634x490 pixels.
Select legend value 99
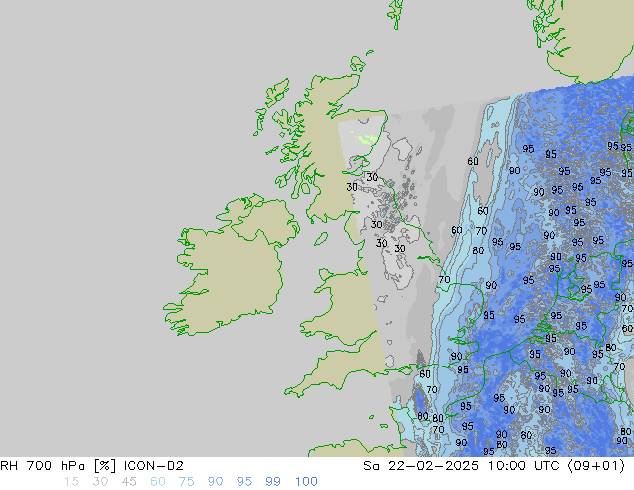(x=273, y=482)
